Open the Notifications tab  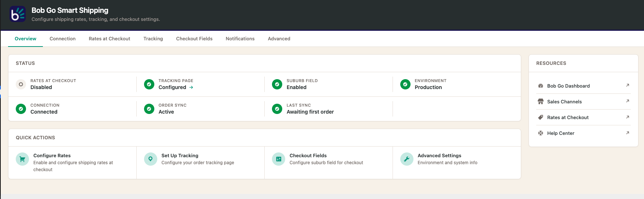[x=240, y=38]
